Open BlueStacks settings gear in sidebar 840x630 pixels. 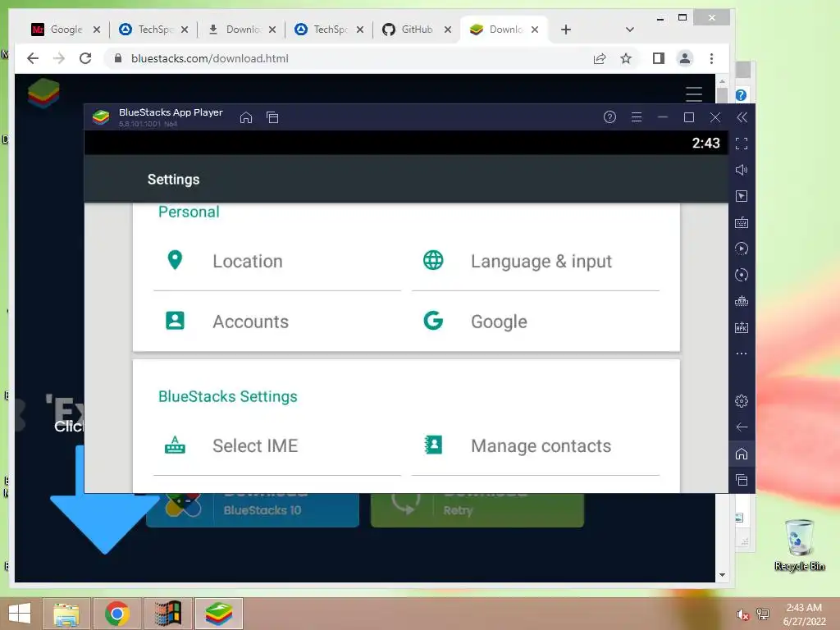(742, 400)
